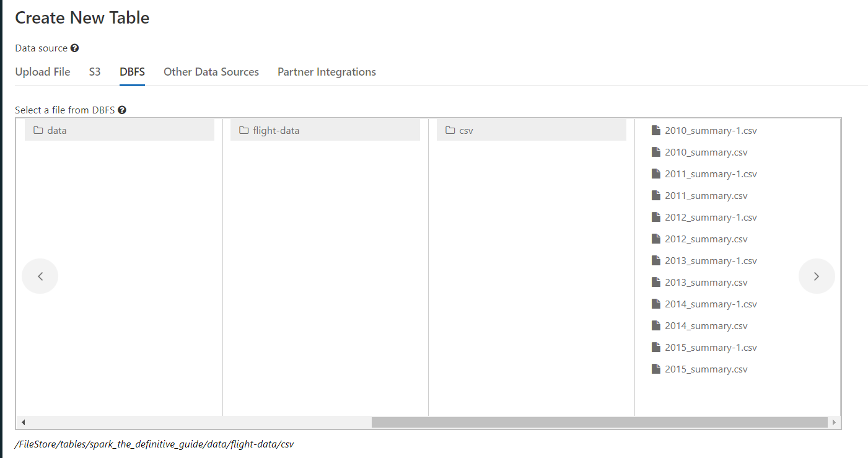Image resolution: width=868 pixels, height=458 pixels.
Task: Click the file icon of 2015_summary-1.csv
Action: click(656, 347)
